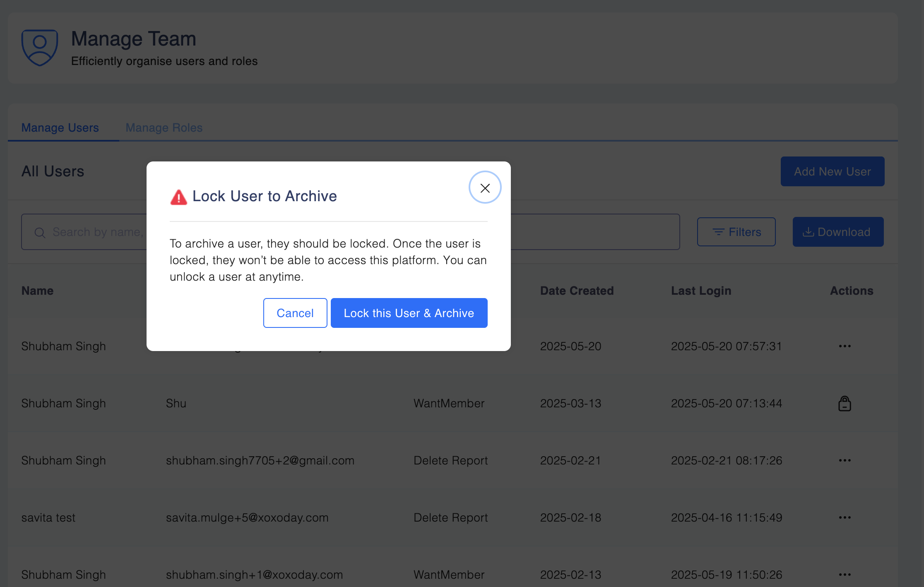
Task: Open actions menu for 2025-05-20 07:57:31 row
Action: click(x=845, y=346)
